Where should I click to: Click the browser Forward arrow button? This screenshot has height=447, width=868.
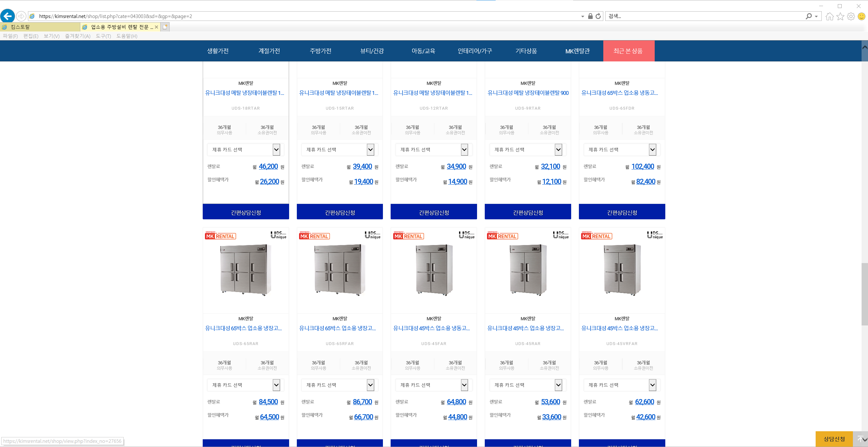click(21, 16)
